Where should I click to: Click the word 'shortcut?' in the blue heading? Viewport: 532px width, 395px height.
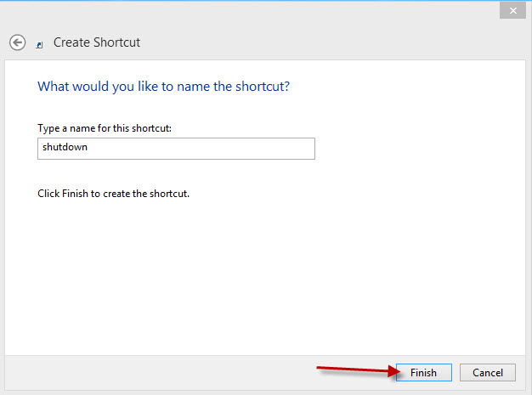click(263, 87)
